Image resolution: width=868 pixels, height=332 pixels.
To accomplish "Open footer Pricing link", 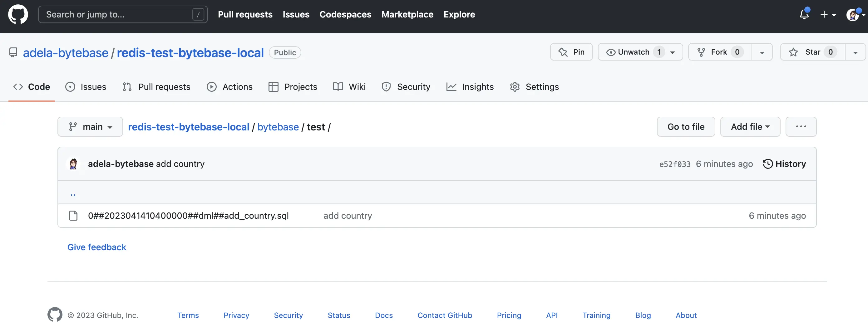I will coord(509,315).
